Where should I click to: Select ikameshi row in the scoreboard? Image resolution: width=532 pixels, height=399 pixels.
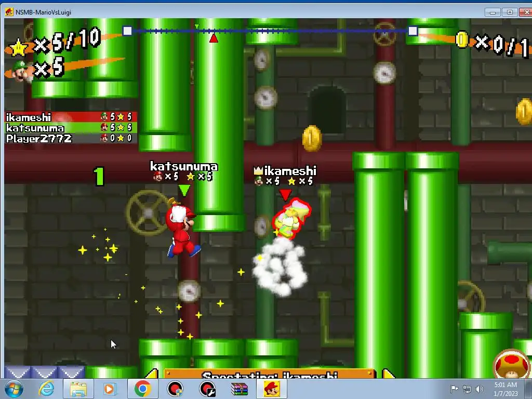pos(71,117)
